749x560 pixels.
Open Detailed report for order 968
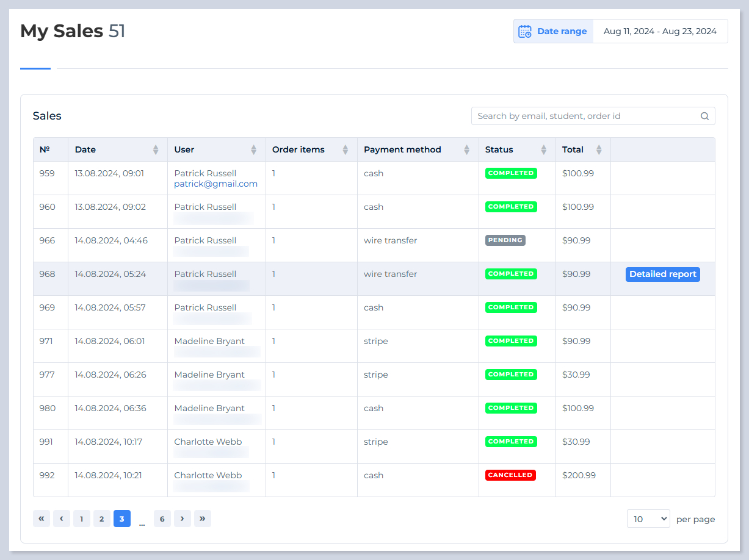coord(662,275)
